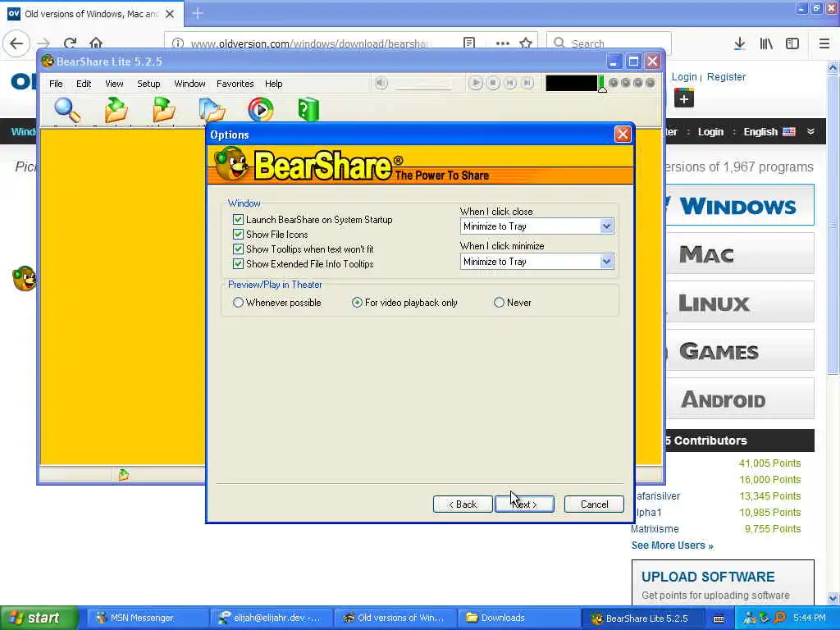
Task: Uncheck Show Tooltips when text won't fit
Action: (x=239, y=249)
